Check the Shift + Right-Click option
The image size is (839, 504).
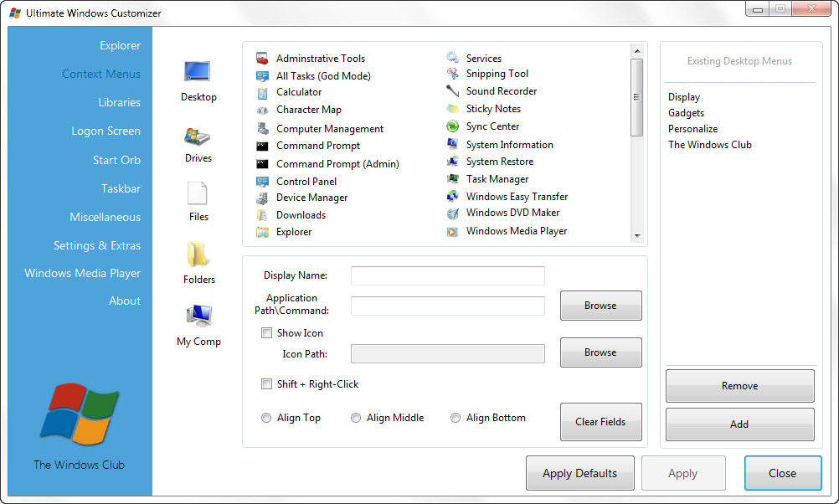click(266, 383)
